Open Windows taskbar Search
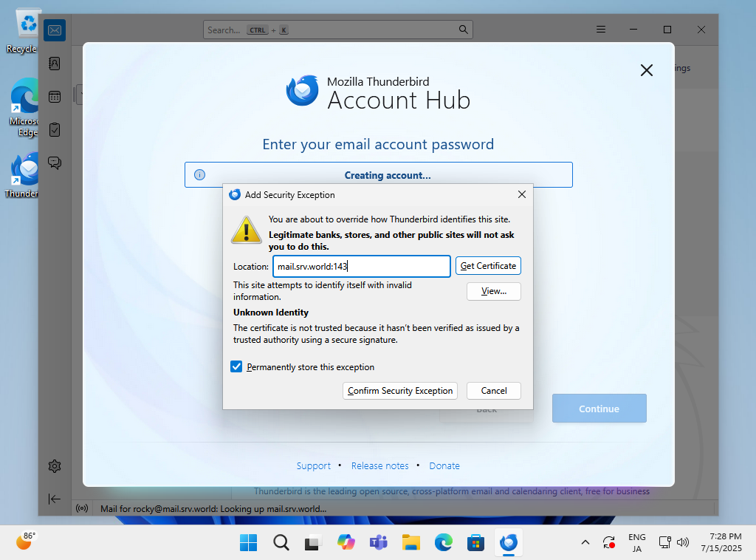Screen dimensions: 756x560 pyautogui.click(x=281, y=542)
